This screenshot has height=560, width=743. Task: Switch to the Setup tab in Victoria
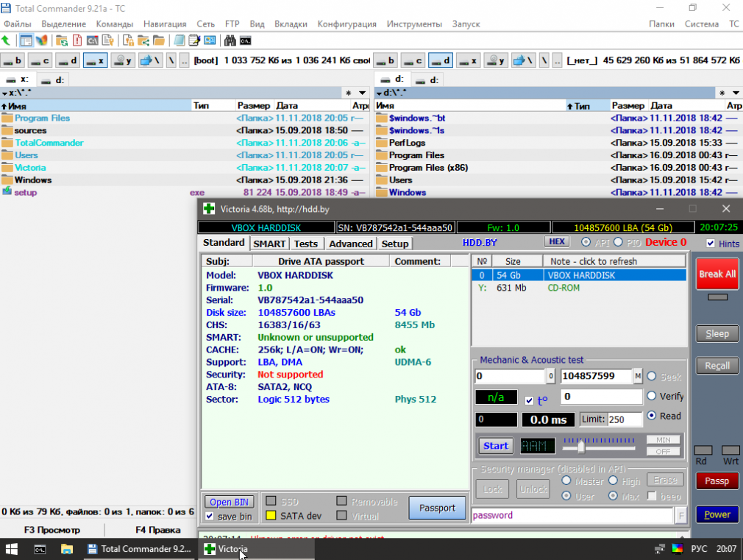395,244
